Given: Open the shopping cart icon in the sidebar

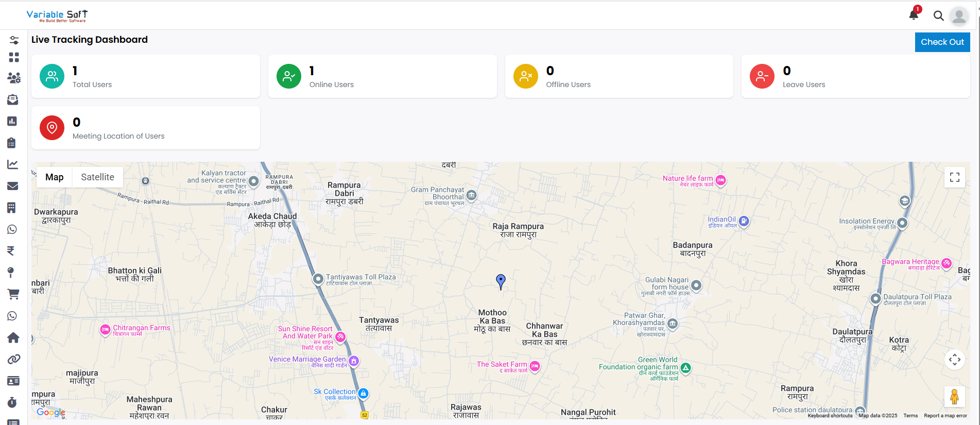Looking at the screenshot, I should 13,294.
